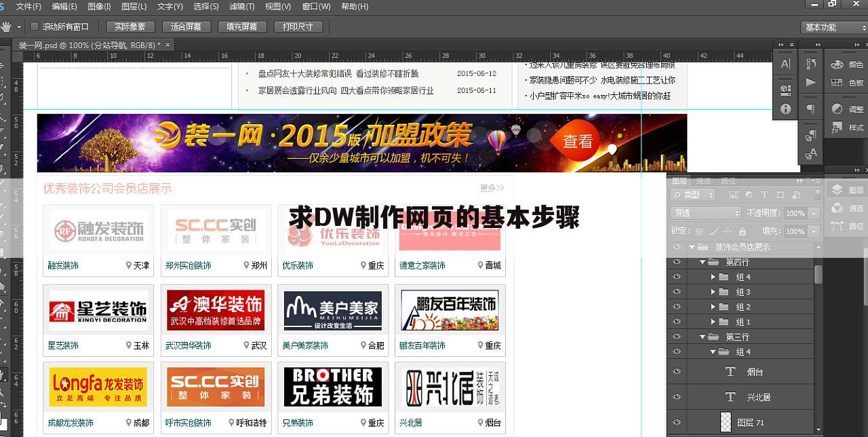Switch to the 通道 (Channels) tab
This screenshot has height=437, width=868.
pos(703,181)
